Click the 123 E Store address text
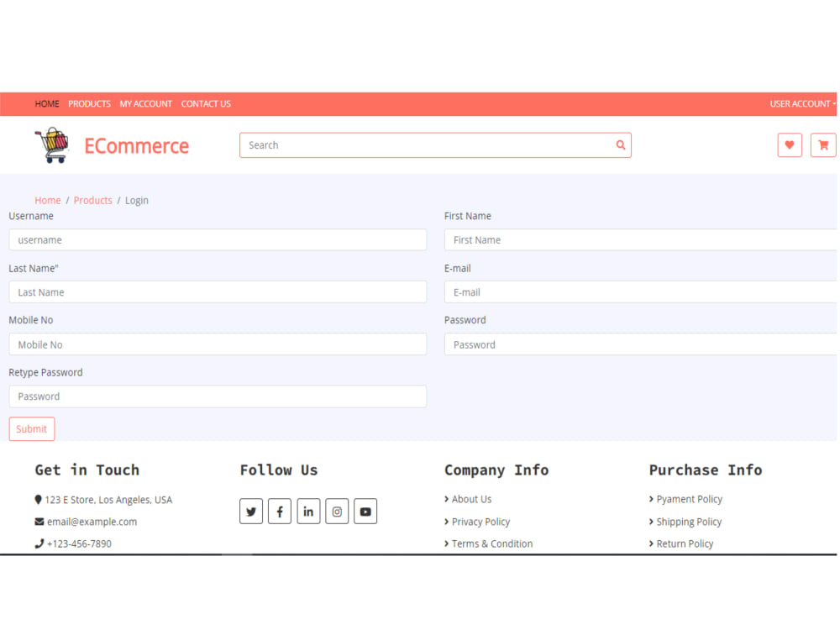This screenshot has width=840, height=630. tap(108, 500)
